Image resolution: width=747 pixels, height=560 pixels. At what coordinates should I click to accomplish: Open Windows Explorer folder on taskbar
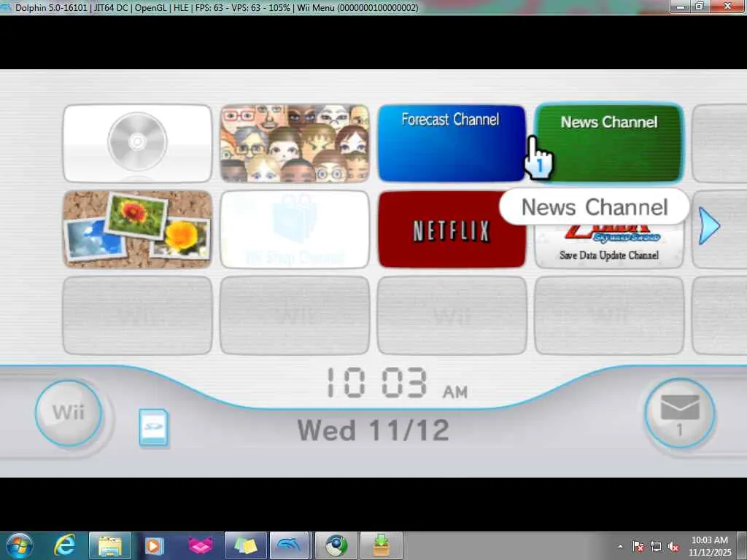pos(110,545)
